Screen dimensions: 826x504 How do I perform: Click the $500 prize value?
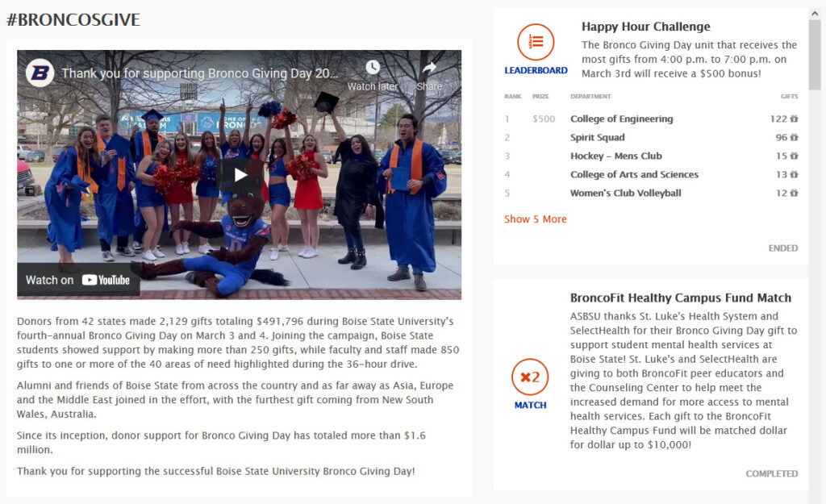[544, 119]
